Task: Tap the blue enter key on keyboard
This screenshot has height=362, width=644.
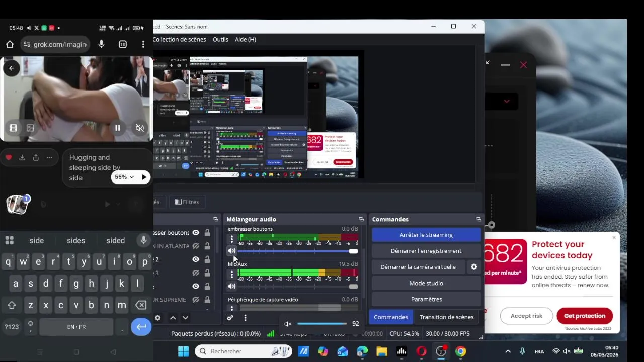Action: (x=141, y=327)
